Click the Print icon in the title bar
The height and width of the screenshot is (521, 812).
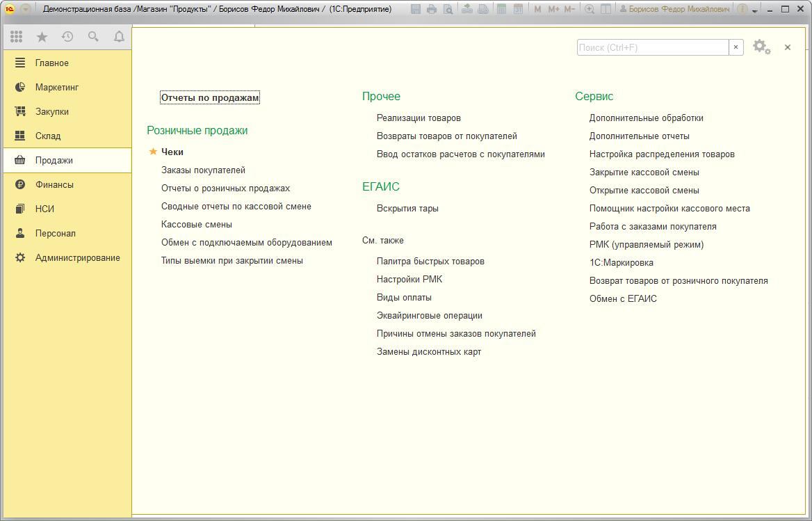(x=431, y=9)
